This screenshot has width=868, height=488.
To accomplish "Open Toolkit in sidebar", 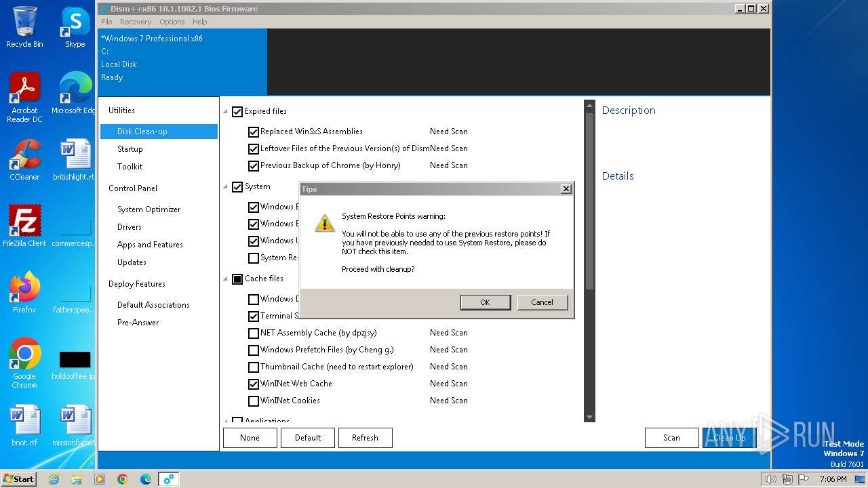I will (130, 167).
